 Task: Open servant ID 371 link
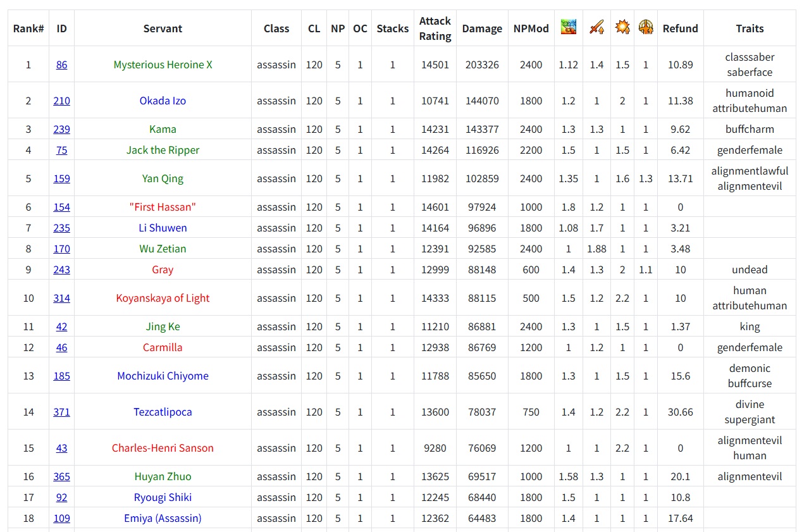click(61, 412)
